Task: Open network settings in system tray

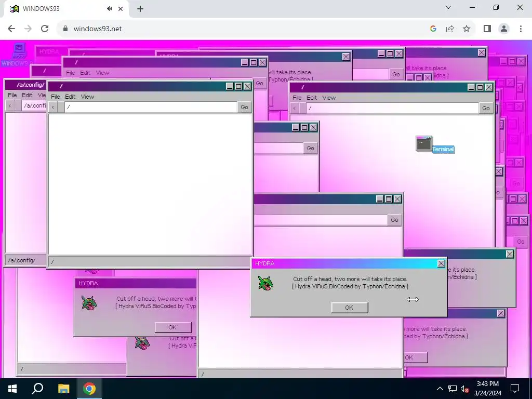Action: coord(453,389)
